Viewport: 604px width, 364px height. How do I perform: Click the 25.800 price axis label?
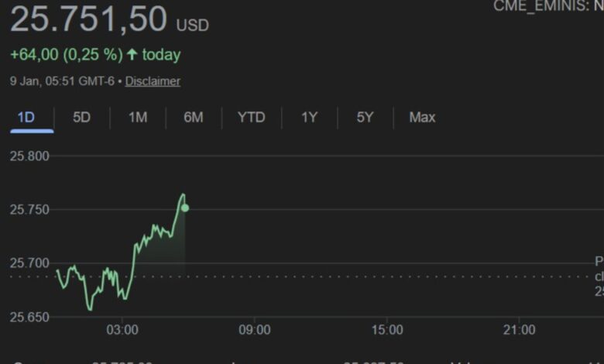[29, 156]
